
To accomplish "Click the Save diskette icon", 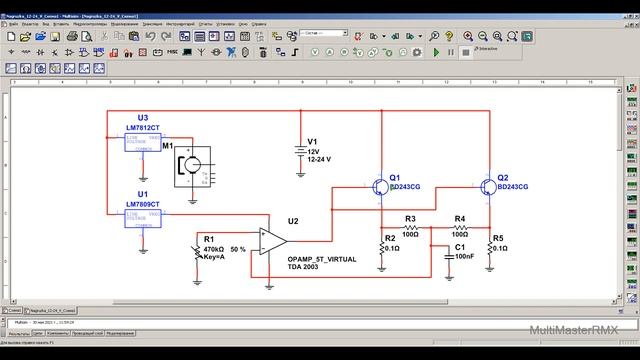I will [x=55, y=36].
